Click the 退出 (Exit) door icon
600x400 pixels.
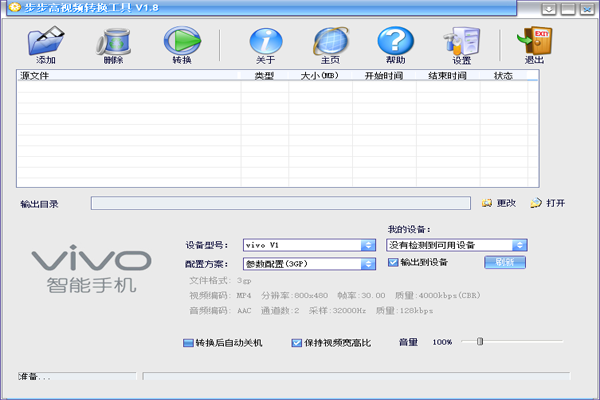coord(534,41)
